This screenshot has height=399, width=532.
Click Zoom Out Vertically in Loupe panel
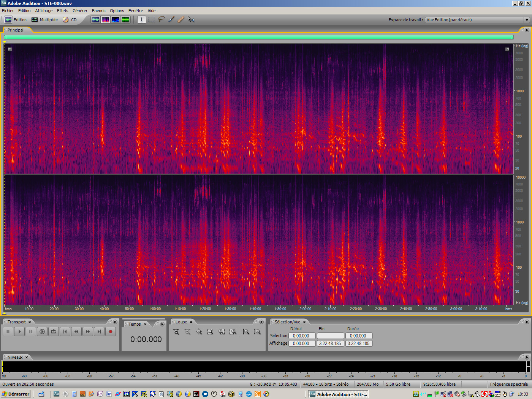tap(257, 332)
